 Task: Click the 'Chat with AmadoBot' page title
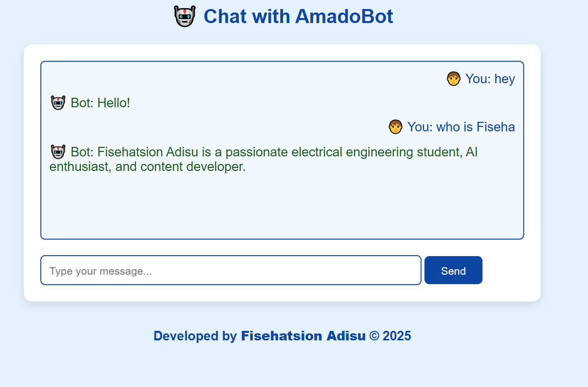(x=298, y=16)
